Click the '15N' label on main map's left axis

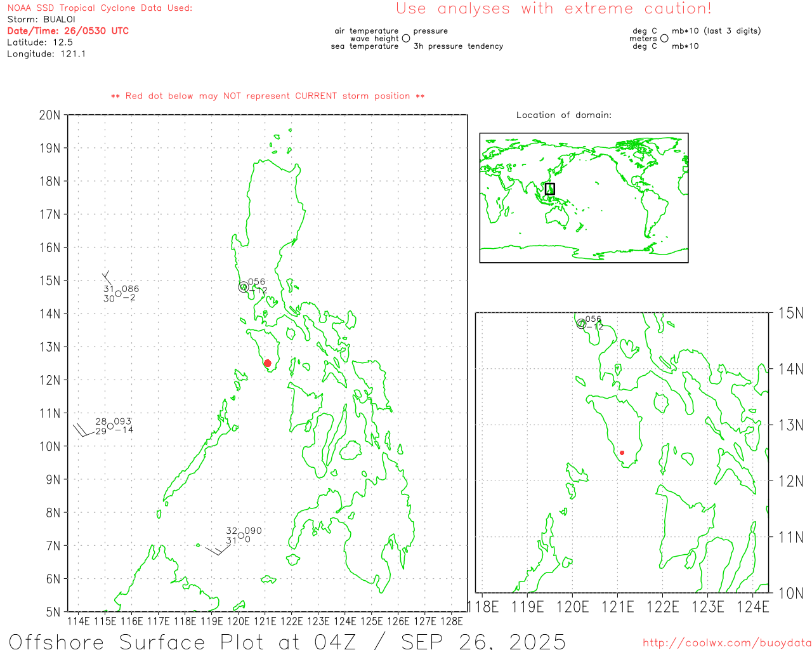pyautogui.click(x=49, y=281)
